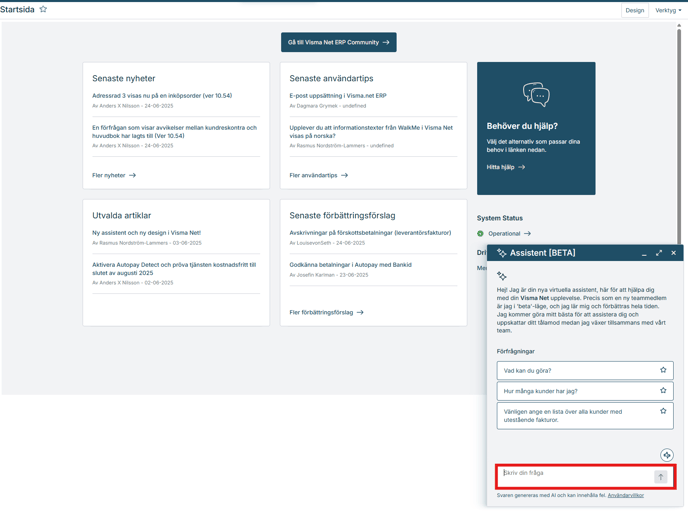The height and width of the screenshot is (513, 688).
Task: Select the utestående fakturor list suggestion
Action: 585,416
